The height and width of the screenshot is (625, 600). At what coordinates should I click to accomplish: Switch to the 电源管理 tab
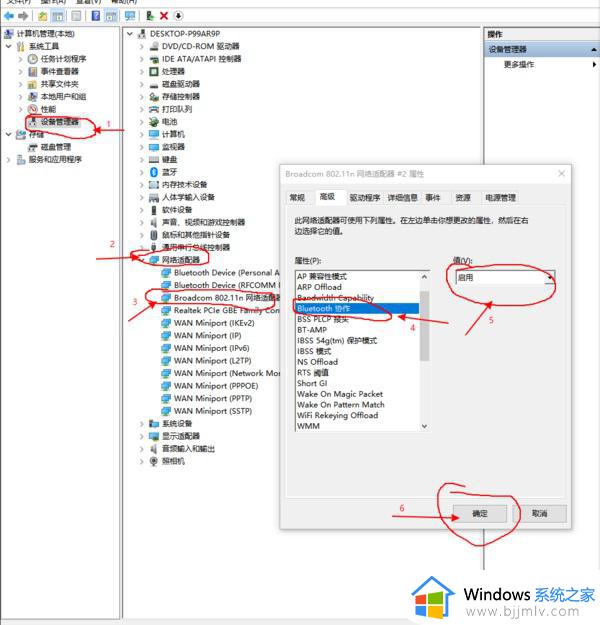[500, 198]
